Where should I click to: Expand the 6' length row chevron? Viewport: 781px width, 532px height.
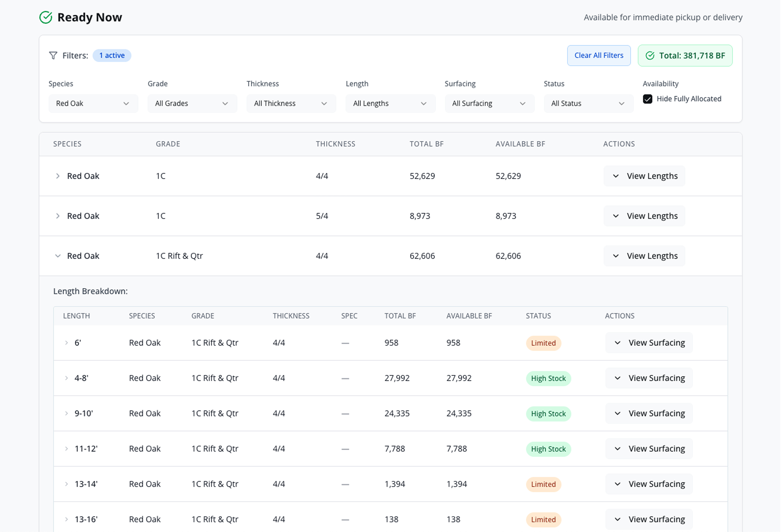coord(67,343)
